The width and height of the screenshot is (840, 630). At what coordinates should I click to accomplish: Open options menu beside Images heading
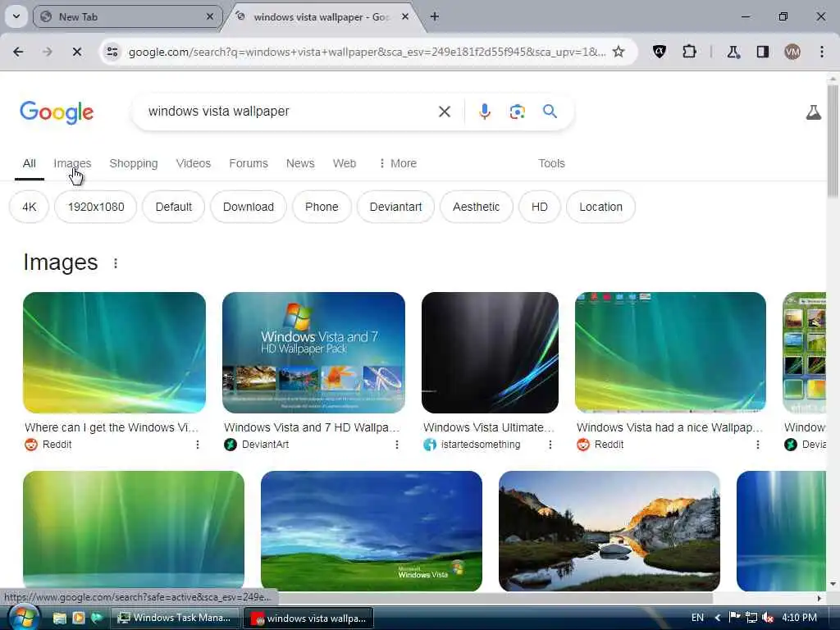coord(116,263)
